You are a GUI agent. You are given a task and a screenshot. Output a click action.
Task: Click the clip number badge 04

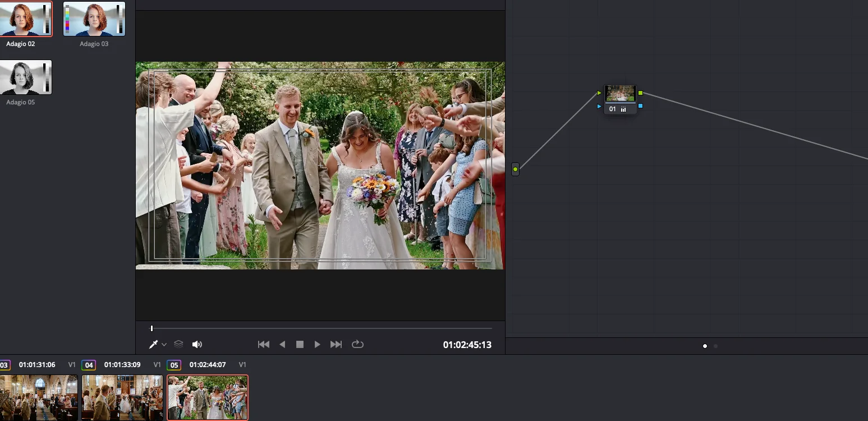click(89, 365)
